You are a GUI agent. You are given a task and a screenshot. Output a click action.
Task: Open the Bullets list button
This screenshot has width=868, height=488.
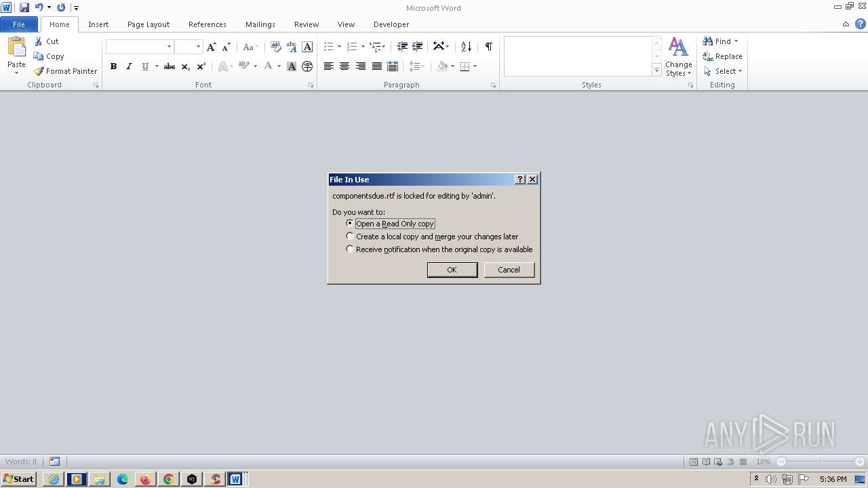click(328, 47)
